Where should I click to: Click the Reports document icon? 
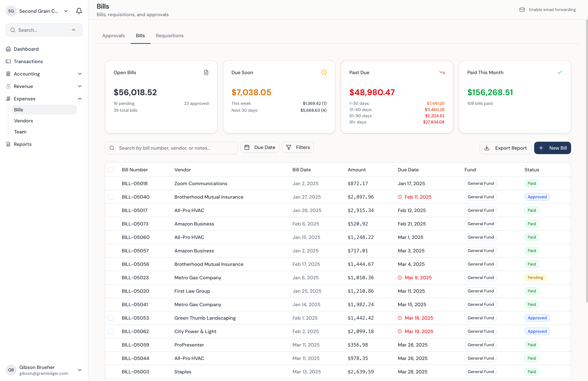[8, 144]
